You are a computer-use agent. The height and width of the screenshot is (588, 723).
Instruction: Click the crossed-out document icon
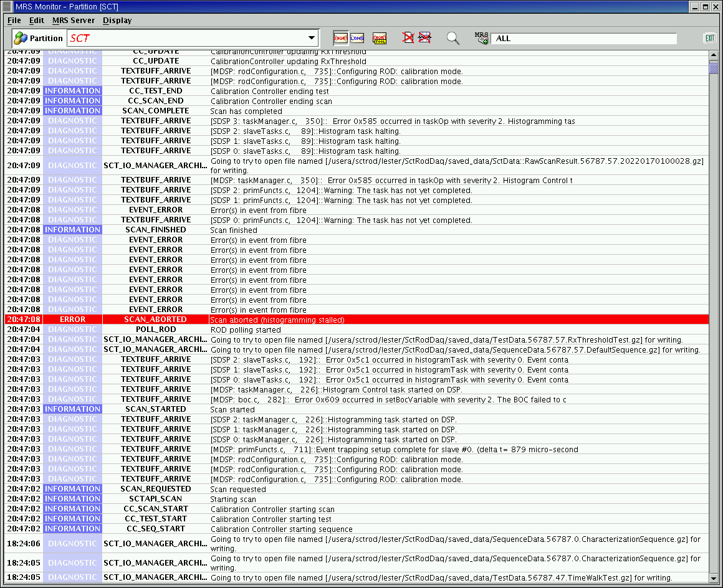408,38
